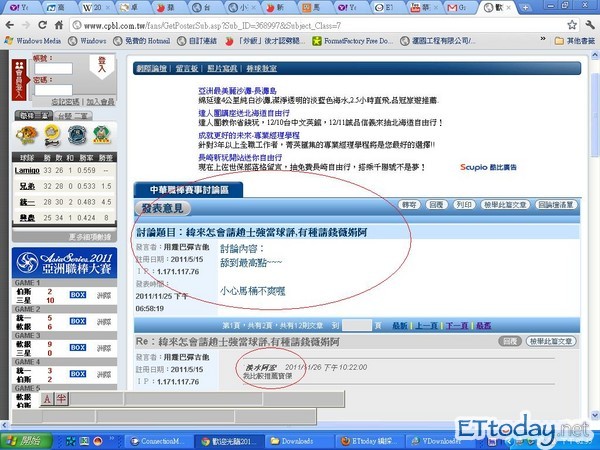Click the 下一頁 next page link
Viewport: 600px width, 450px height.
(x=456, y=326)
